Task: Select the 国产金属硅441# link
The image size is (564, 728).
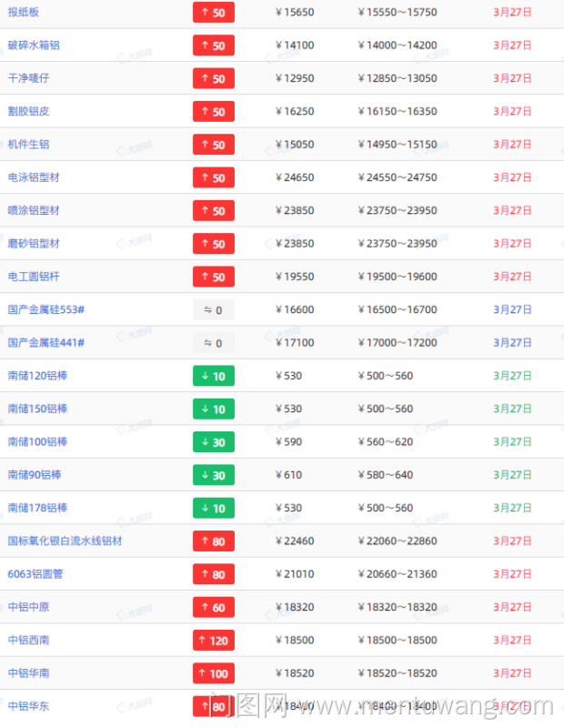Action: (x=46, y=343)
